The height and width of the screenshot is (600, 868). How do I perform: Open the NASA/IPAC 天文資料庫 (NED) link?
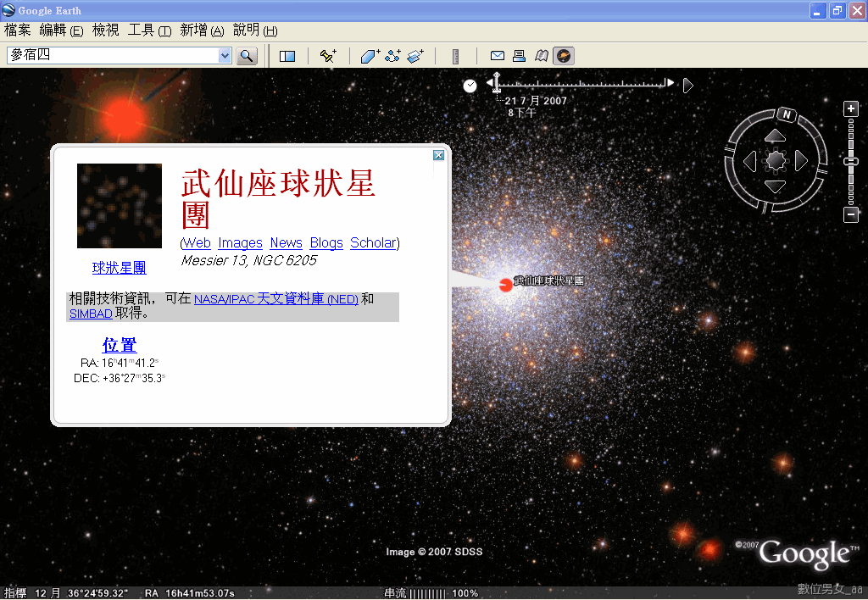click(x=276, y=299)
